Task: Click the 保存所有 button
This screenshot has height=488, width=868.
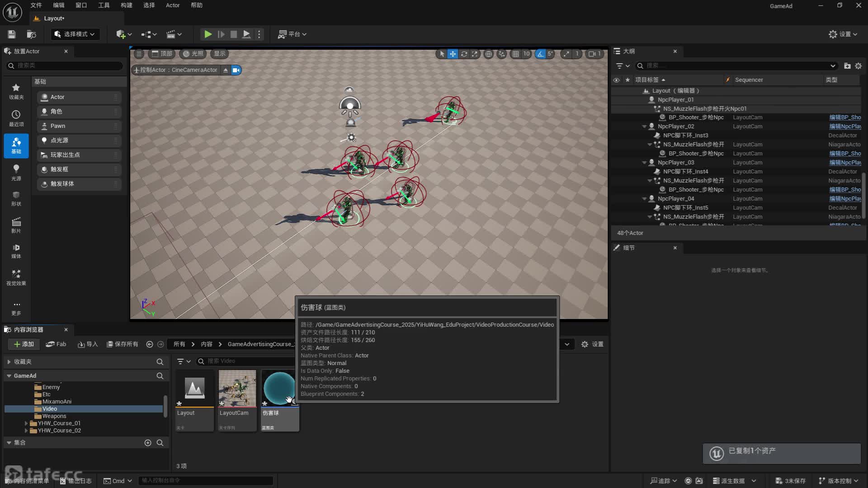Action: point(122,344)
